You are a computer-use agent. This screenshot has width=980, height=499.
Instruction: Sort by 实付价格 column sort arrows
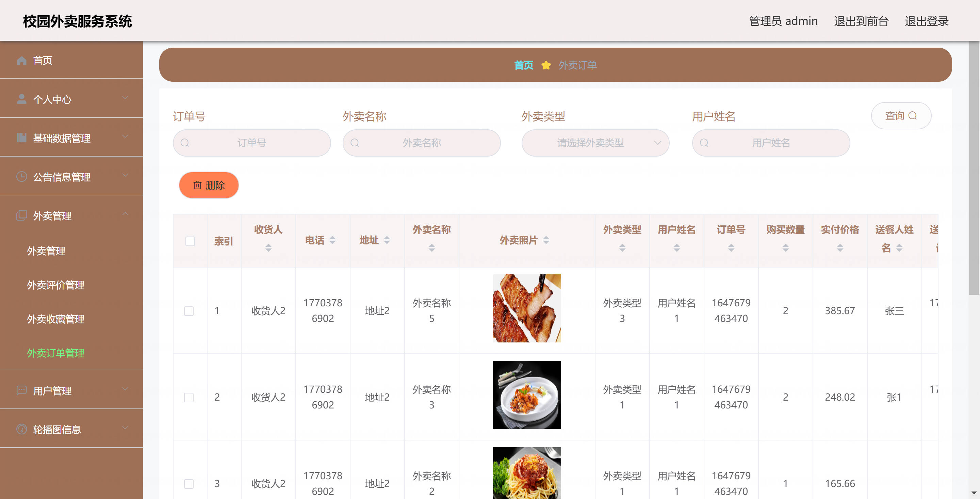coord(840,248)
